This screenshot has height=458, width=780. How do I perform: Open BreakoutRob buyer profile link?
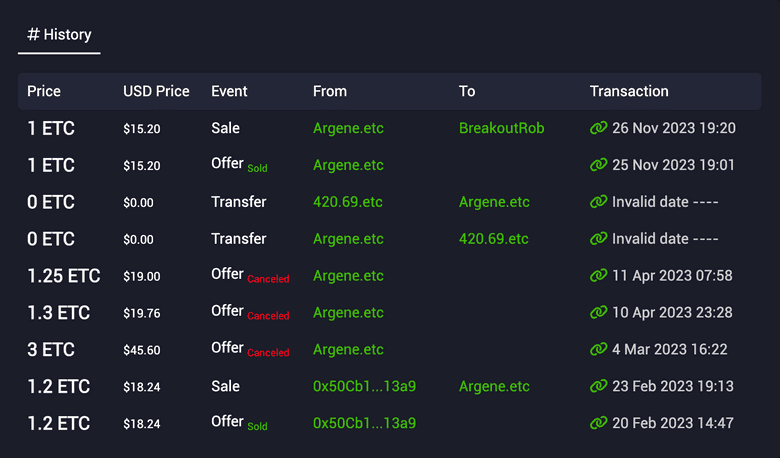pyautogui.click(x=501, y=128)
